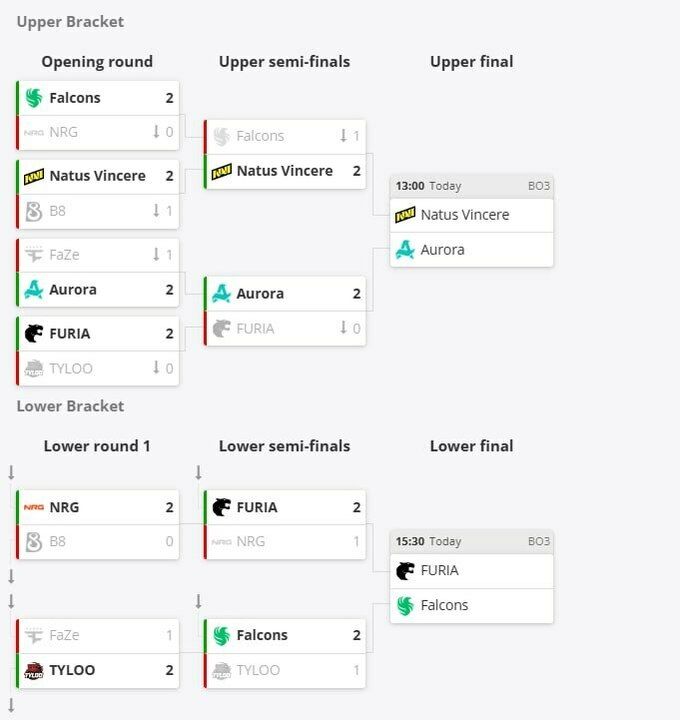This screenshot has width=680, height=720.
Task: Click the drop-down arrow next to NRG score
Action: point(156,132)
